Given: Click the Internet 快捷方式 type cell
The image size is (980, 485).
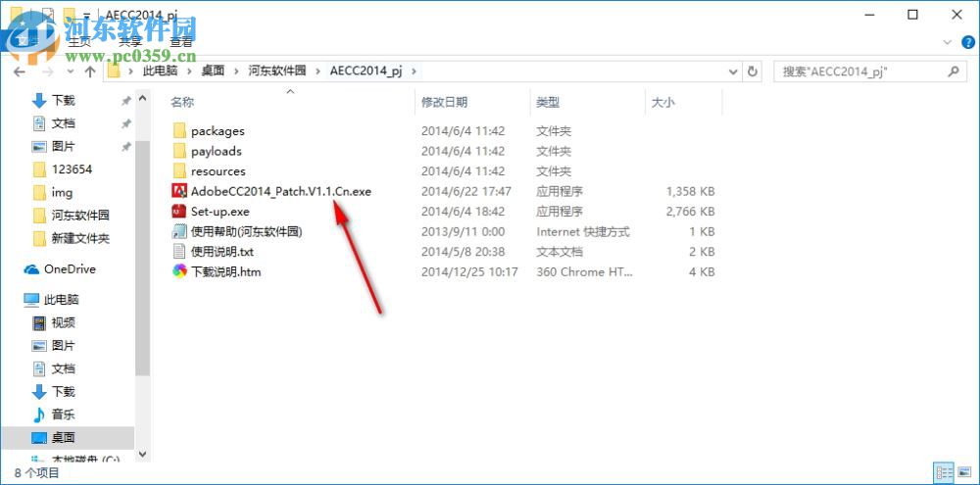Looking at the screenshot, I should [x=583, y=232].
